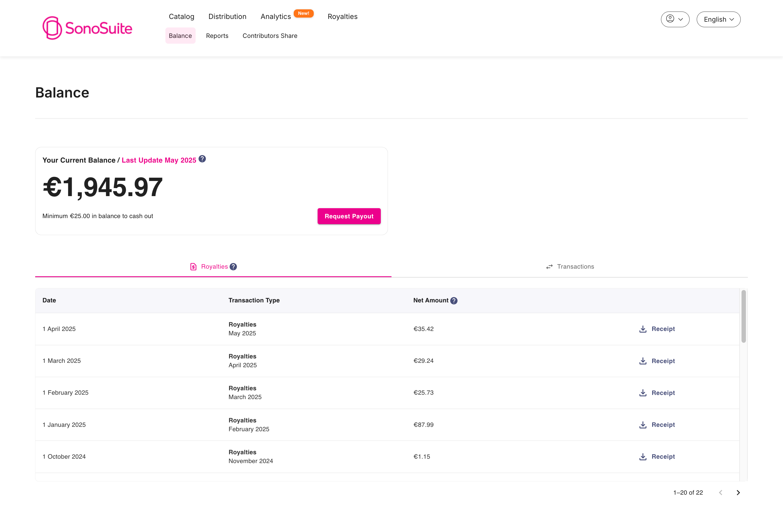Click Royalties February 2025 transaction type
This screenshot has height=532, width=783.
coord(249,425)
